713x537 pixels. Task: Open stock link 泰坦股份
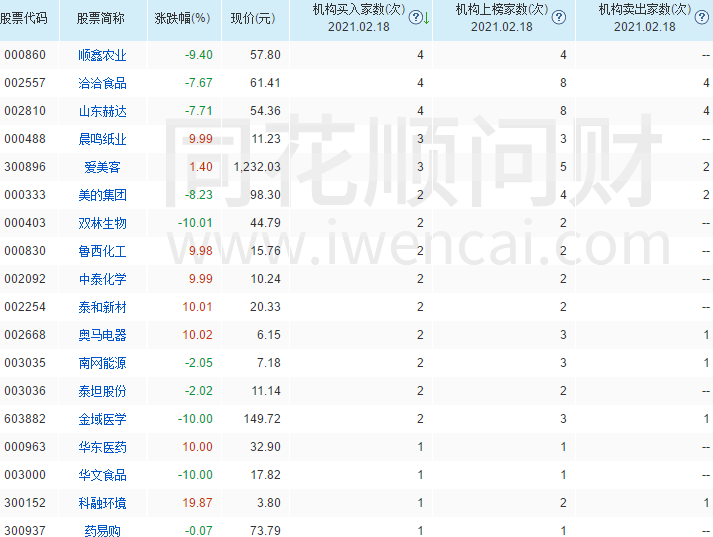[x=102, y=391]
